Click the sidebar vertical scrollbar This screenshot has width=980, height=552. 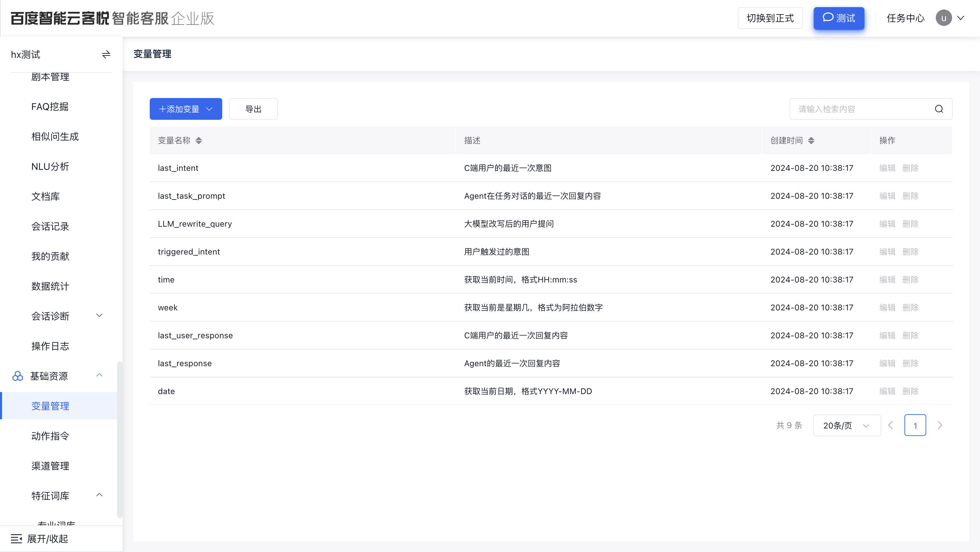[119, 439]
